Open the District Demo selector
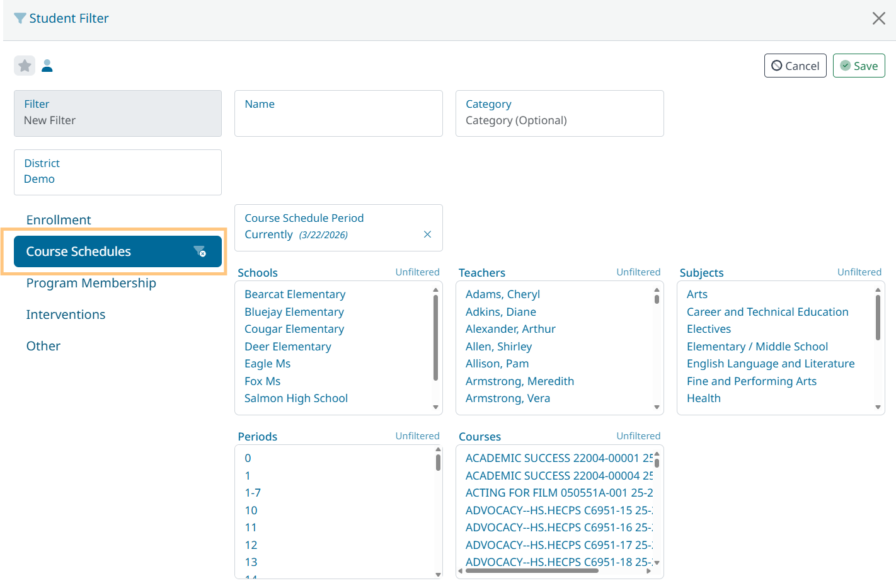The image size is (896, 588). (x=117, y=172)
